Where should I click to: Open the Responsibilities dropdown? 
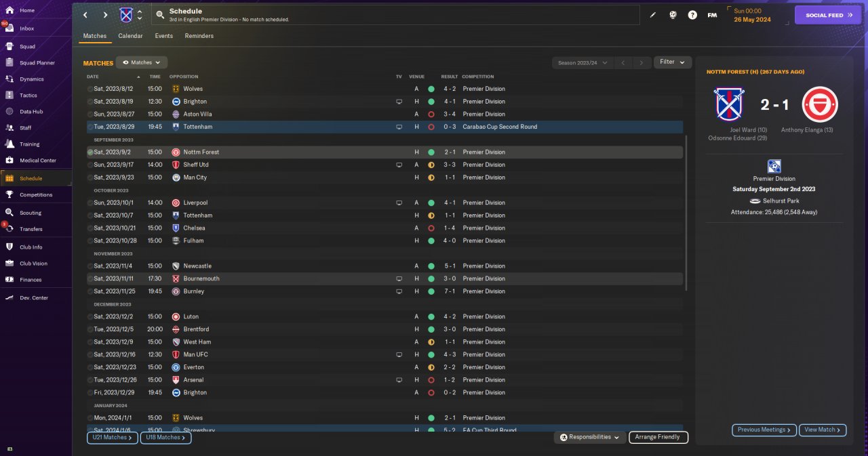pyautogui.click(x=589, y=438)
